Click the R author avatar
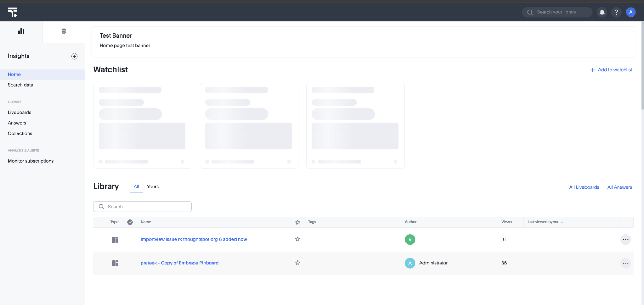The image size is (644, 305). pos(410,240)
